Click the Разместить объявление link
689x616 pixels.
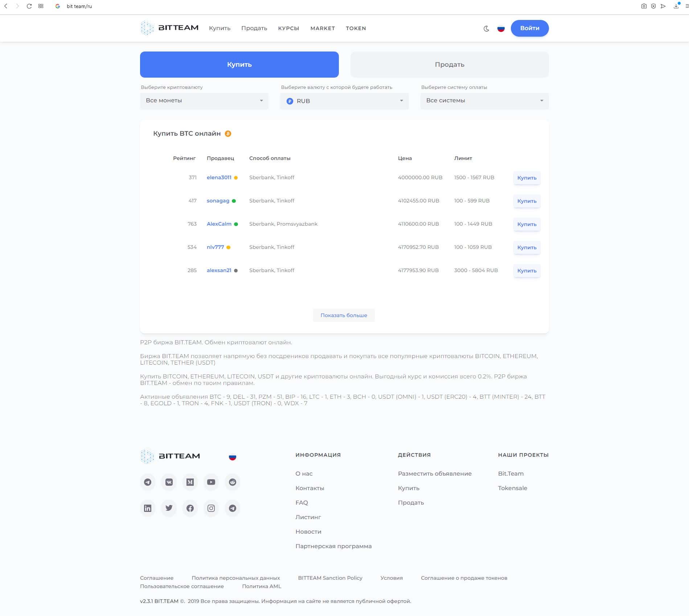tap(435, 473)
